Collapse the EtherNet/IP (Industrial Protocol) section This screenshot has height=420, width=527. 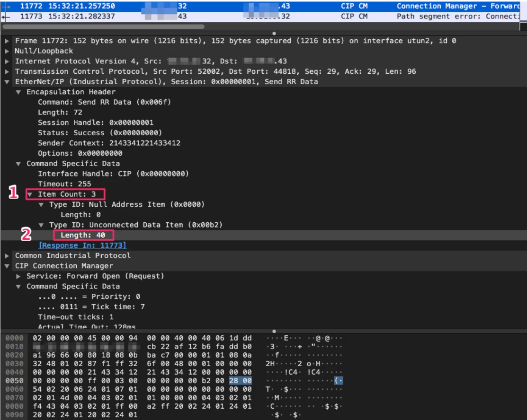click(7, 82)
